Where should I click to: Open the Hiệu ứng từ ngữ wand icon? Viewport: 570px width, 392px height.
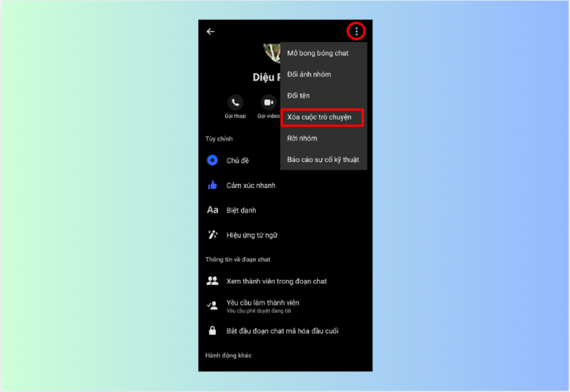tap(212, 234)
